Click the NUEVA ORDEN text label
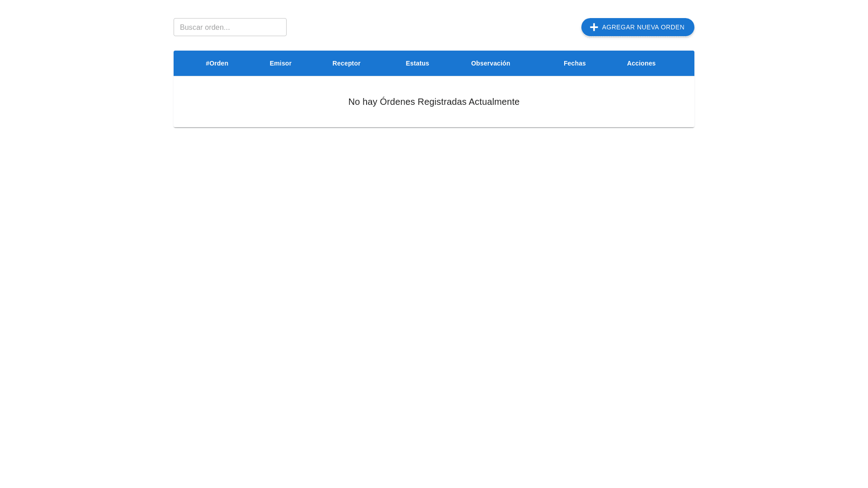Viewport: 868px width, 488px height. click(660, 27)
